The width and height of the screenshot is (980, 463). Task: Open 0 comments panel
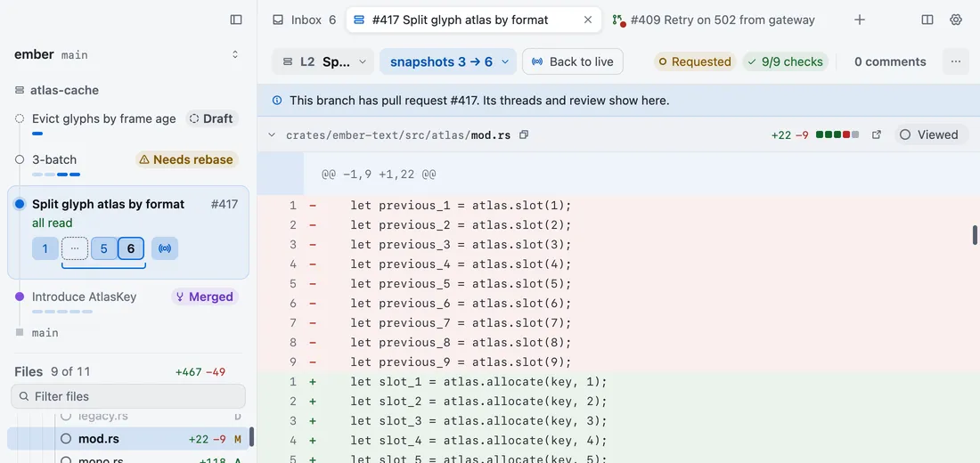890,61
